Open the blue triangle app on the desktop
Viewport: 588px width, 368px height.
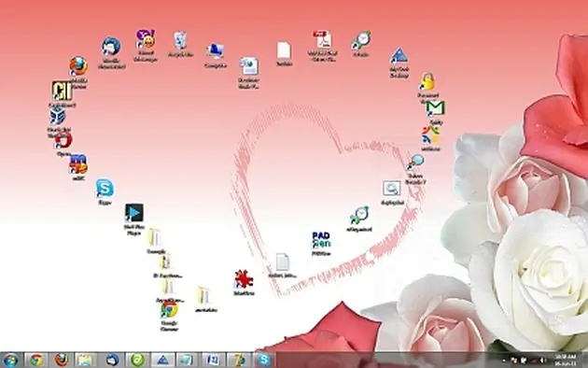click(x=399, y=56)
